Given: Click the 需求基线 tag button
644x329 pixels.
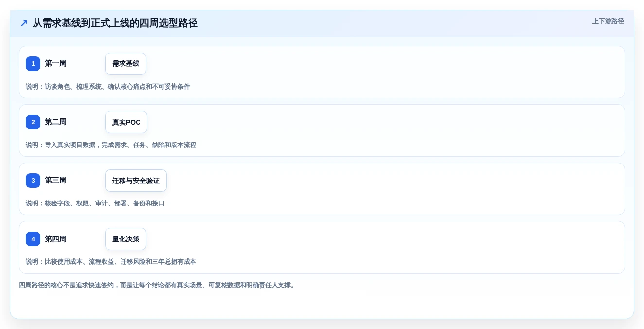Looking at the screenshot, I should click(126, 64).
